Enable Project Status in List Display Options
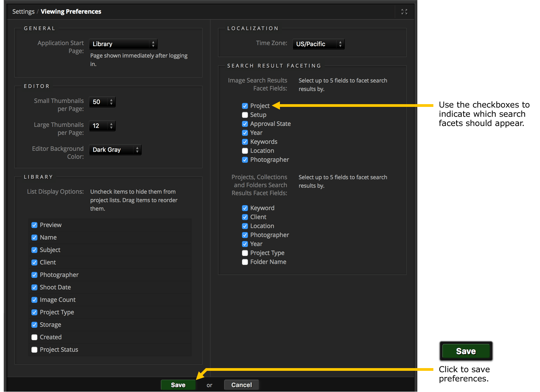The width and height of the screenshot is (540, 392). pyautogui.click(x=35, y=350)
